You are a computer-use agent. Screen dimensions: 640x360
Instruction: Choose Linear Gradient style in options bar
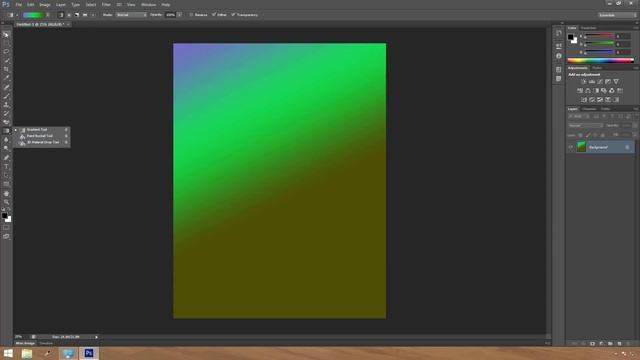click(60, 15)
